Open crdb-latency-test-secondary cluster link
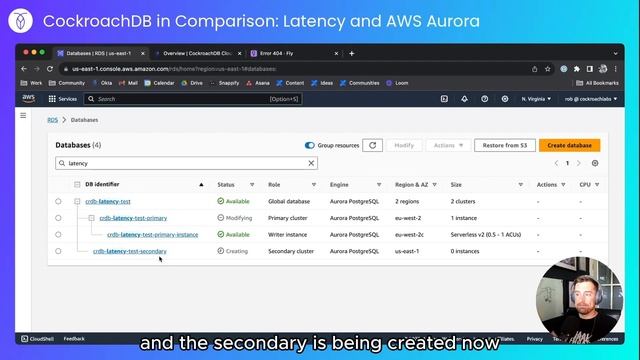Screen dimensions: 640x360 (x=130, y=251)
